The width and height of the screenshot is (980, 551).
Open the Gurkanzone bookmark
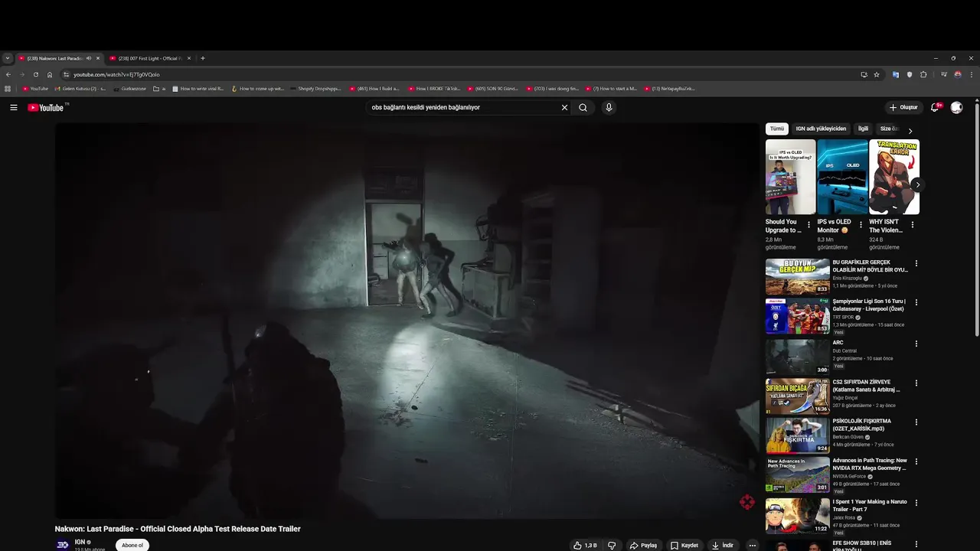point(129,89)
